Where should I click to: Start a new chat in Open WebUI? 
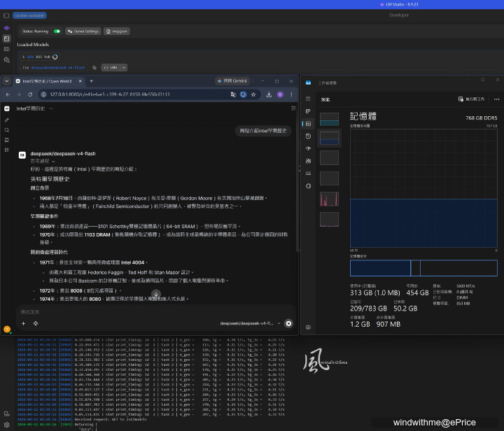(x=7, y=120)
